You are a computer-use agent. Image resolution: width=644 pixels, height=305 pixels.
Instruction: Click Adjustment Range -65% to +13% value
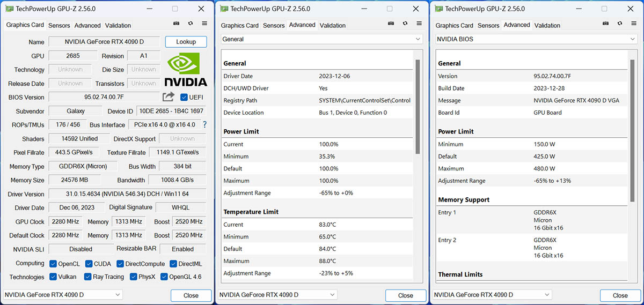tap(552, 181)
